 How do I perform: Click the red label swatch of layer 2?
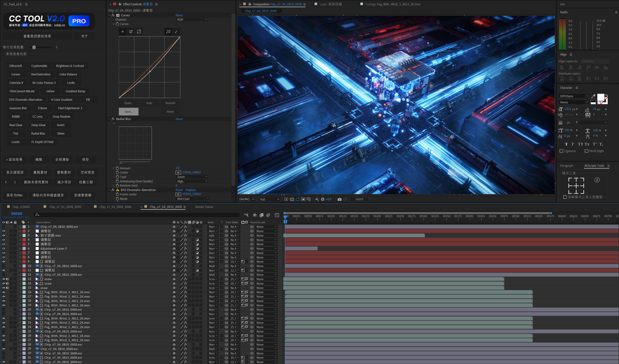[x=24, y=231]
